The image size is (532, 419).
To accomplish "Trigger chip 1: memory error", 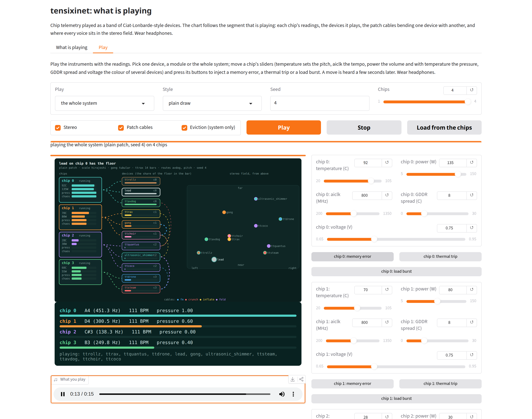I will [352, 383].
